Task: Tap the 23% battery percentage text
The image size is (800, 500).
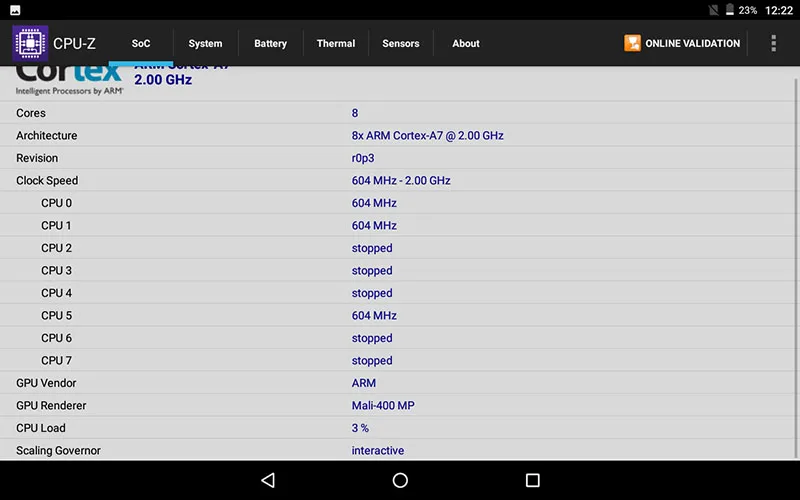Action: click(x=747, y=10)
